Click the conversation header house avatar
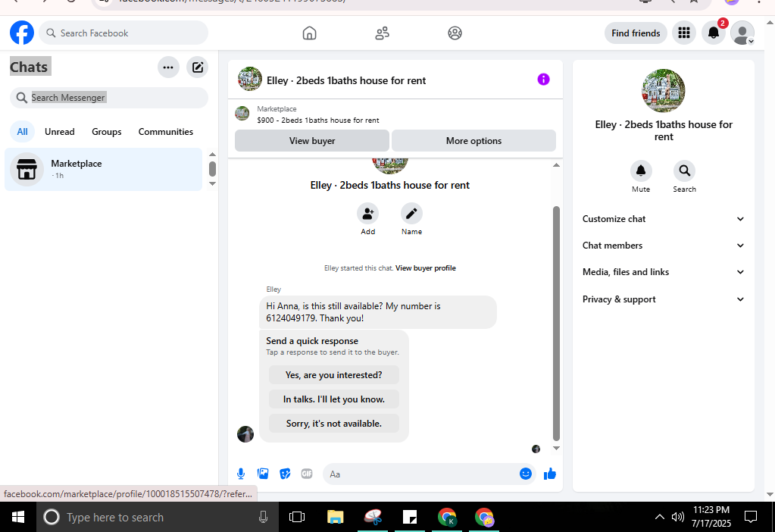 249,79
